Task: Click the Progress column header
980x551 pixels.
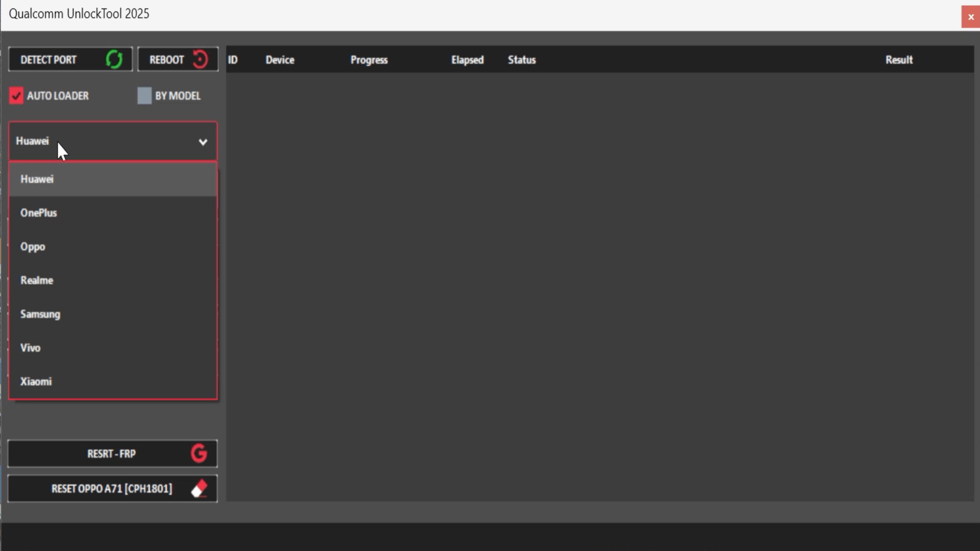Action: click(369, 60)
